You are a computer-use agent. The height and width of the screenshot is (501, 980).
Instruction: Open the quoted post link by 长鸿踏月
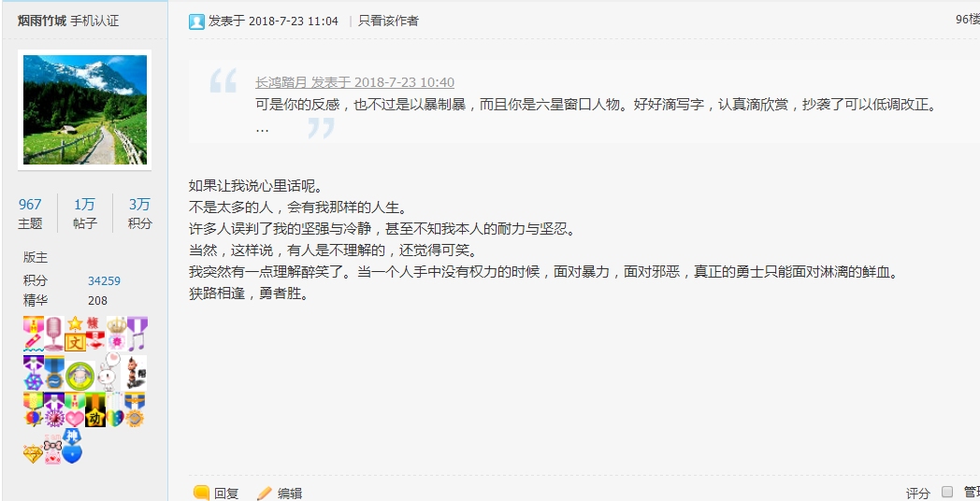(x=354, y=82)
